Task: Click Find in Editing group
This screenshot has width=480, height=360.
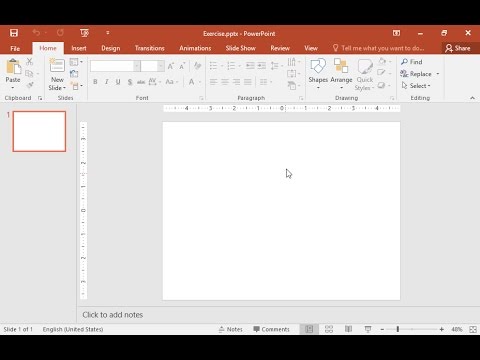Action: (x=412, y=62)
